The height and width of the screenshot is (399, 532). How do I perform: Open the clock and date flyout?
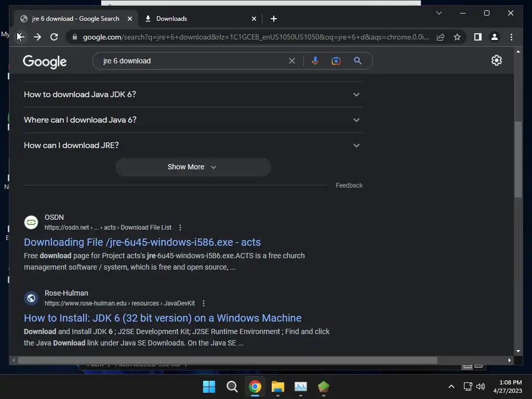pos(508,387)
